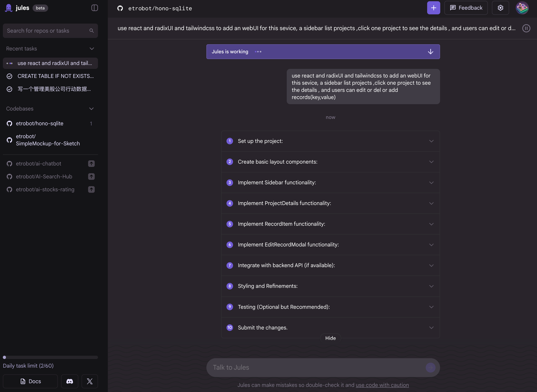Viewport: 537px width, 392px height.
Task: Collapse the Codebases section
Action: 91,109
